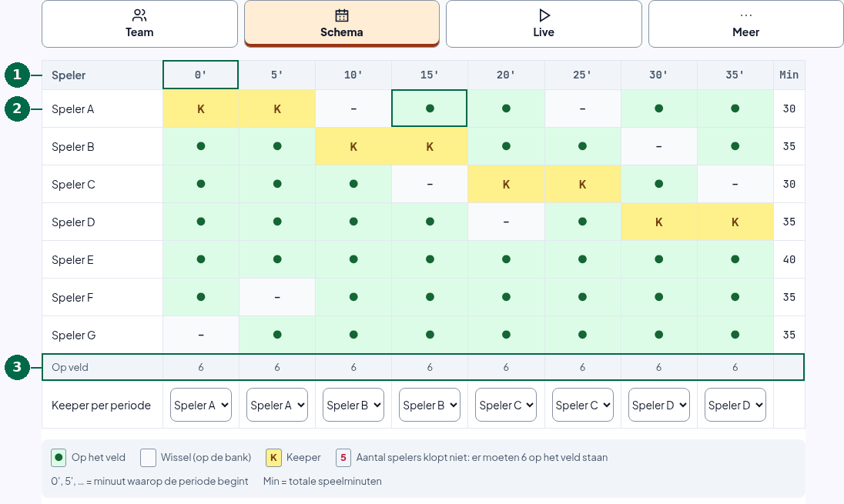Image resolution: width=844 pixels, height=504 pixels.
Task: Select the 0' column header
Action: [201, 75]
